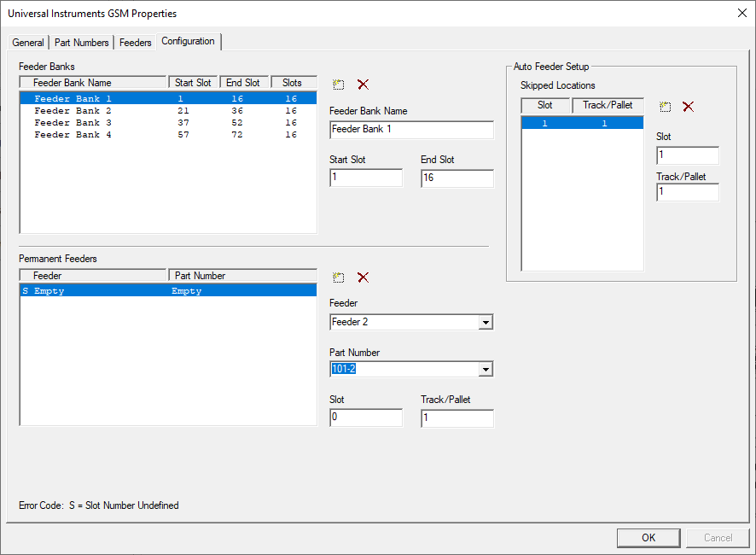The height and width of the screenshot is (555, 756).
Task: Click the OK button
Action: tap(648, 537)
